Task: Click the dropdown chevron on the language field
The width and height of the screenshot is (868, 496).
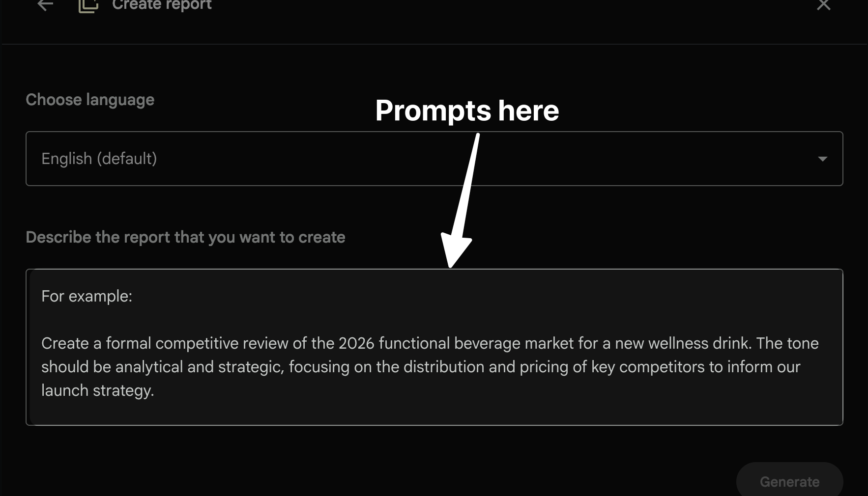Action: [x=822, y=159]
